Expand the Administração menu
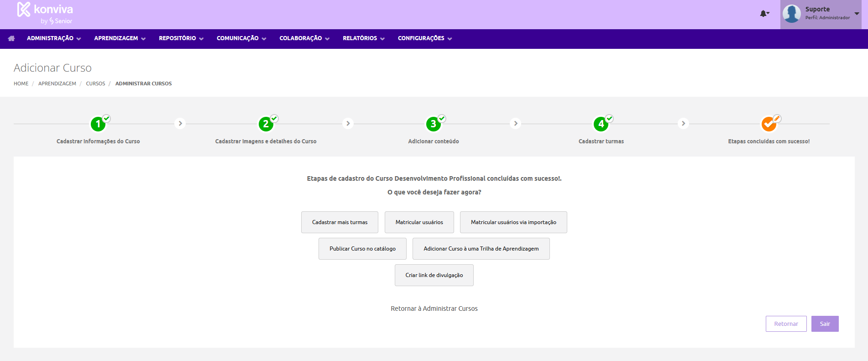The width and height of the screenshot is (868, 361). (53, 38)
